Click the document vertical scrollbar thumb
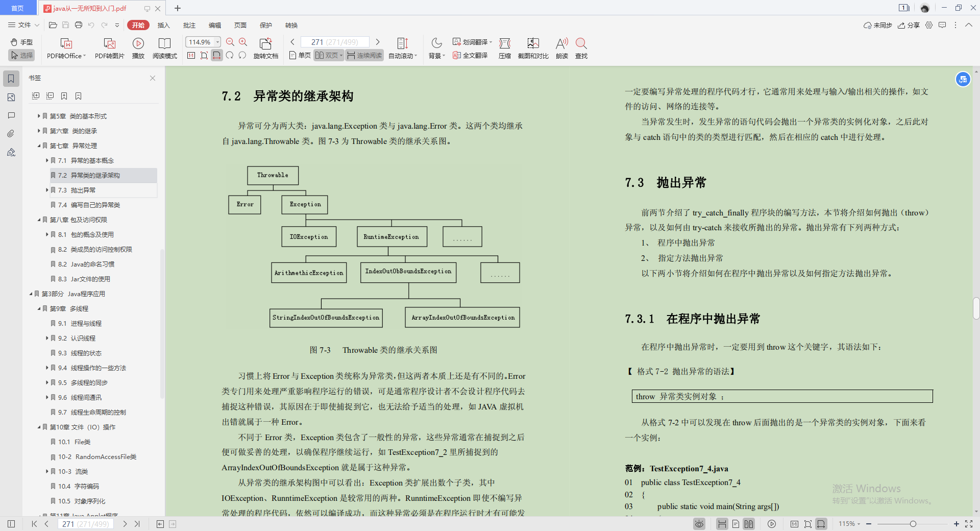Viewport: 980px width, 531px height. tap(976, 308)
